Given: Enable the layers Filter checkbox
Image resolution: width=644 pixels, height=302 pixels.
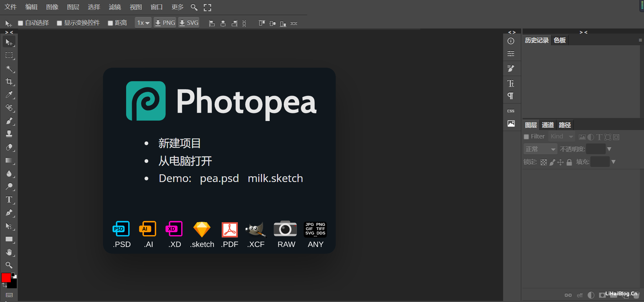Looking at the screenshot, I should coord(526,137).
